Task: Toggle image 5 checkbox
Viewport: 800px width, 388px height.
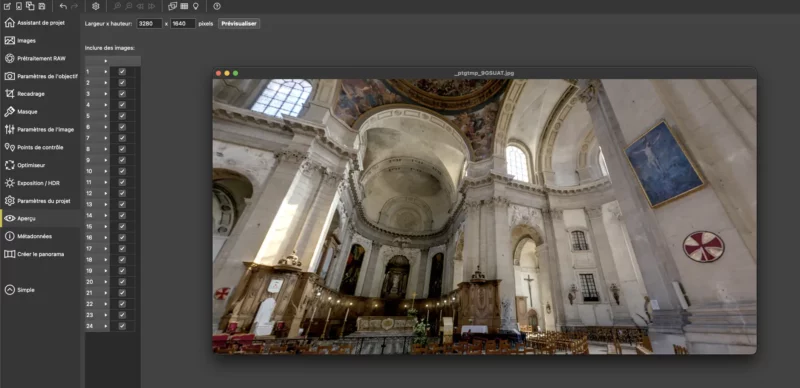Action: pyautogui.click(x=122, y=116)
